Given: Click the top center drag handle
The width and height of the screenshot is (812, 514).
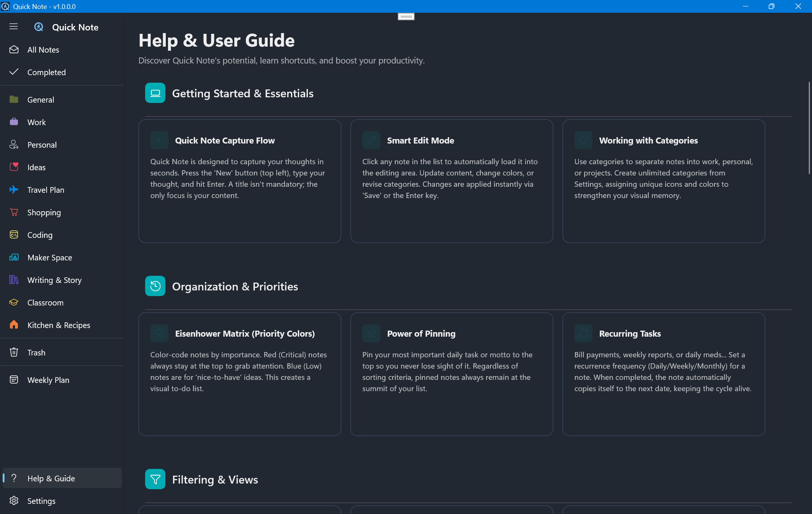Looking at the screenshot, I should point(406,17).
